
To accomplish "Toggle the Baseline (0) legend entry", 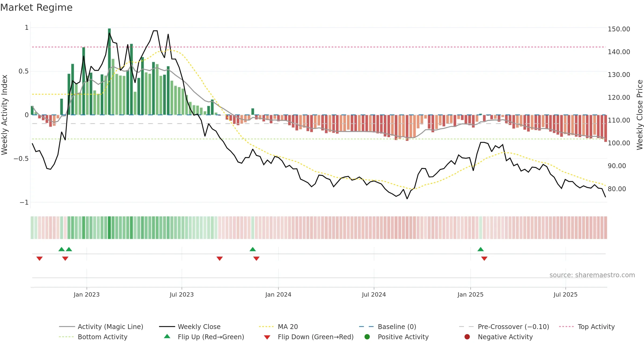I will 387,327.
